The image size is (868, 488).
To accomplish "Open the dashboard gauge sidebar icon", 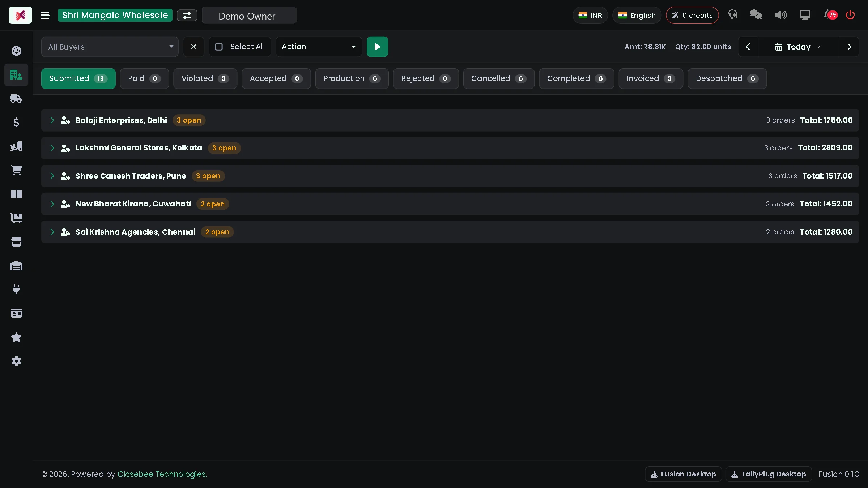I will click(x=16, y=51).
